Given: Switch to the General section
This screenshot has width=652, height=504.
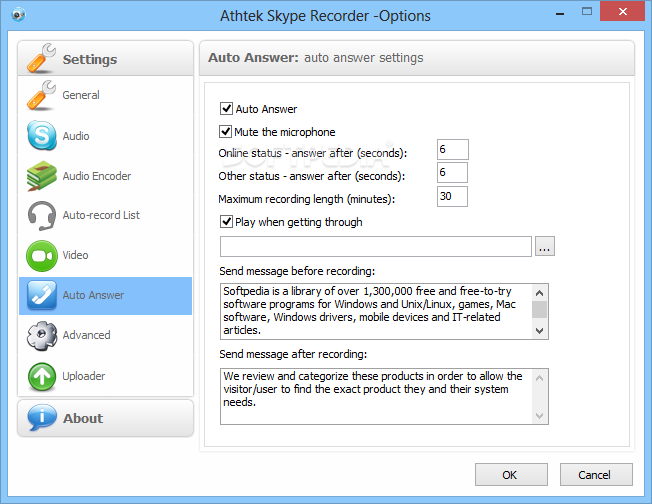Looking at the screenshot, I should pos(81,95).
